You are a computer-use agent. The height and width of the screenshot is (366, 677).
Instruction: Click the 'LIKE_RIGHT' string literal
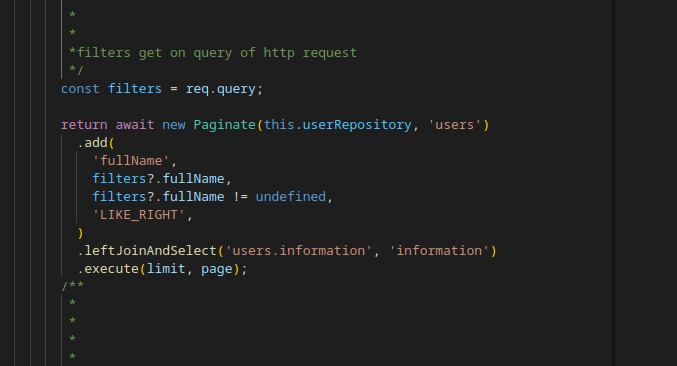(139, 215)
